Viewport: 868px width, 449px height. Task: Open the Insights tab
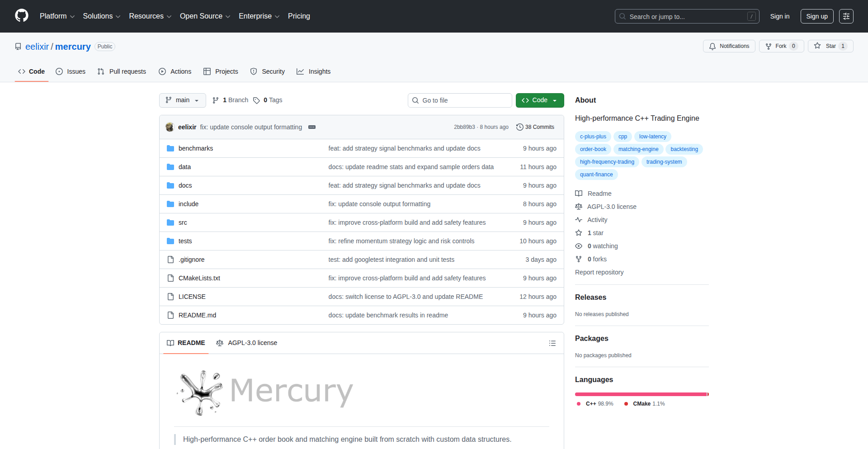[314, 71]
